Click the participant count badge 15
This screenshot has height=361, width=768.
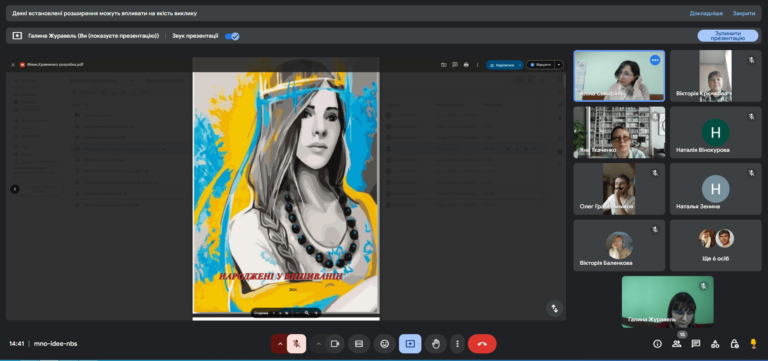tap(682, 335)
